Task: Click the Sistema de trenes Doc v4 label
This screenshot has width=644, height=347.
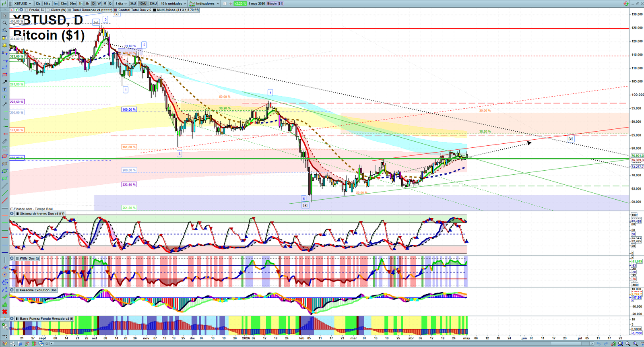Action: point(42,214)
